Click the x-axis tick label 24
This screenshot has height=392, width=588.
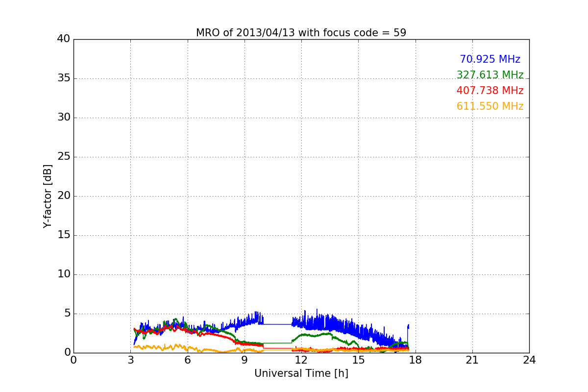click(529, 360)
